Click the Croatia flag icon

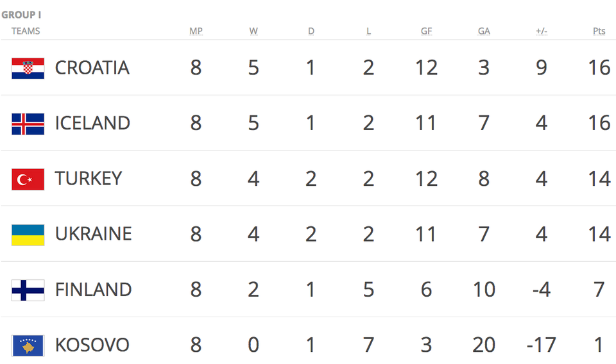[x=28, y=68]
